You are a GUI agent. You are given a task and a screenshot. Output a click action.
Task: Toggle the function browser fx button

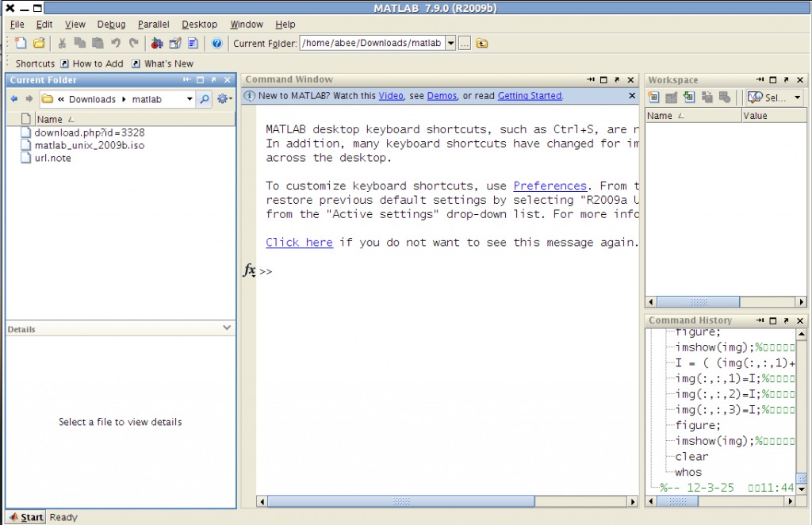click(248, 270)
